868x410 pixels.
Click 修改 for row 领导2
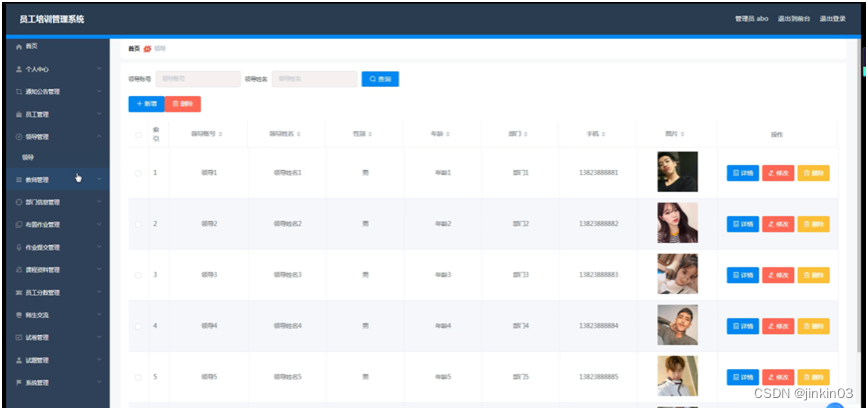click(778, 224)
